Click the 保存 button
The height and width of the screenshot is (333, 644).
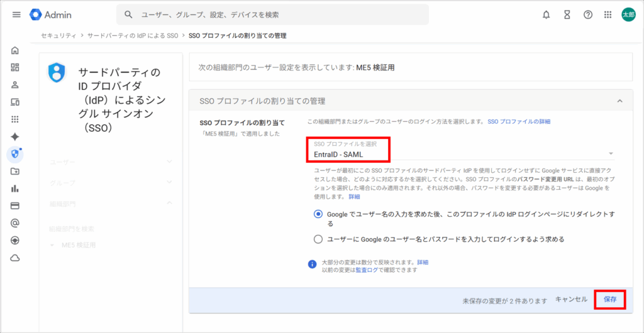609,300
